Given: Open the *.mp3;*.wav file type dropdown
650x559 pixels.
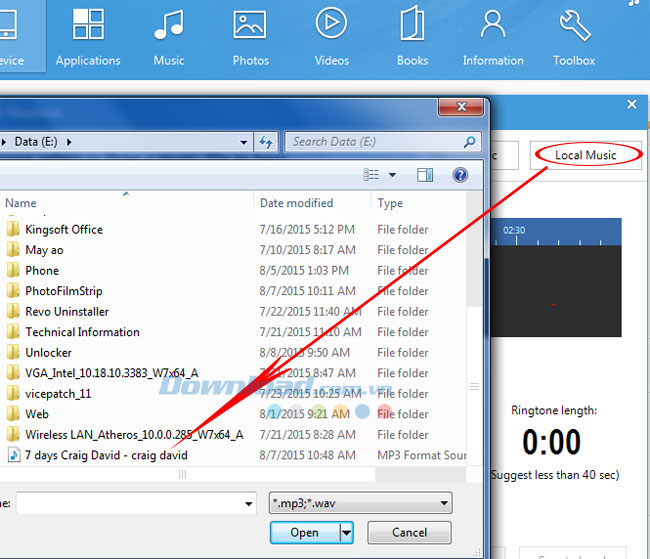Looking at the screenshot, I should click(x=361, y=503).
